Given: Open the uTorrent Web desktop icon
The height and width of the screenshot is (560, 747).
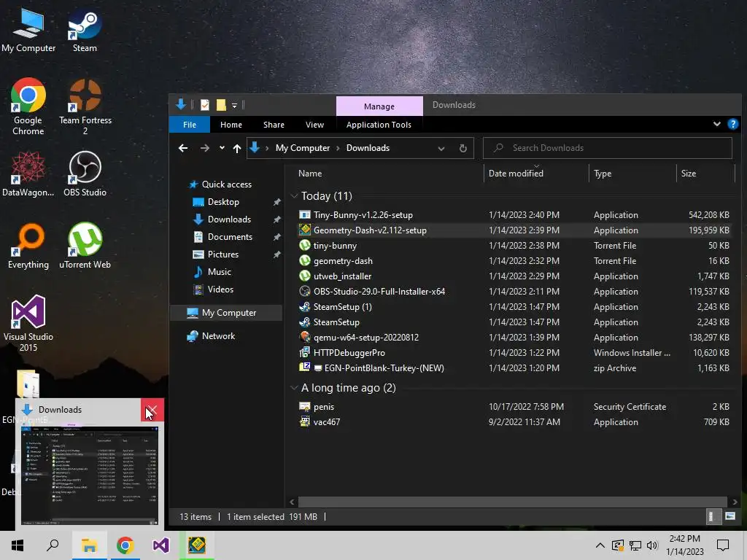Looking at the screenshot, I should [x=85, y=246].
